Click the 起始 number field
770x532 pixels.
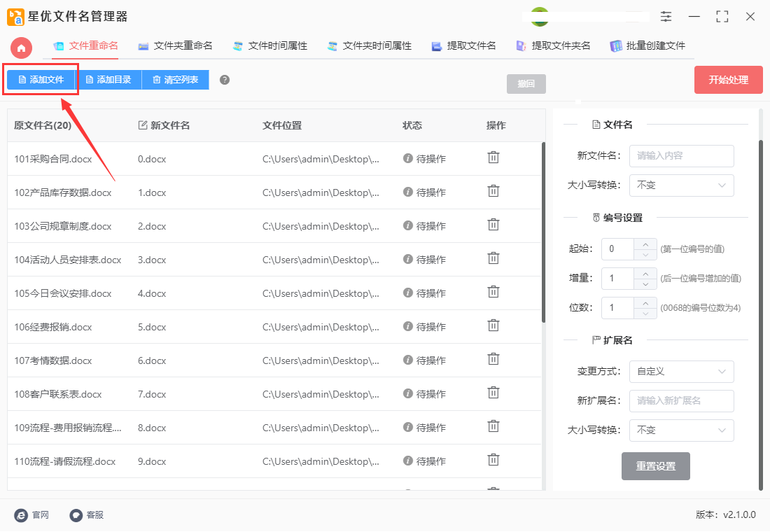[x=618, y=249]
